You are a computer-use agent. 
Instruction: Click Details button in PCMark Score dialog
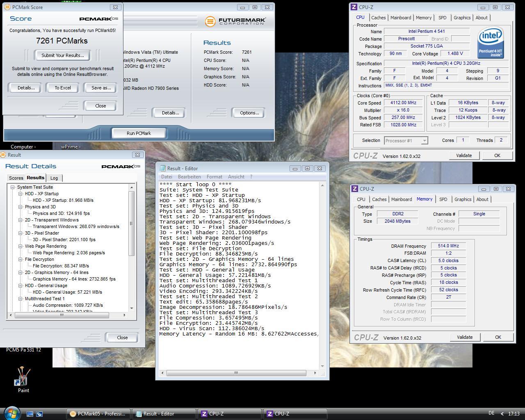26,88
